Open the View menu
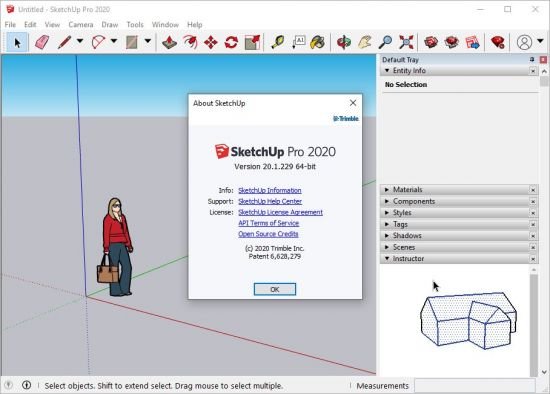The image size is (550, 394). click(x=52, y=25)
